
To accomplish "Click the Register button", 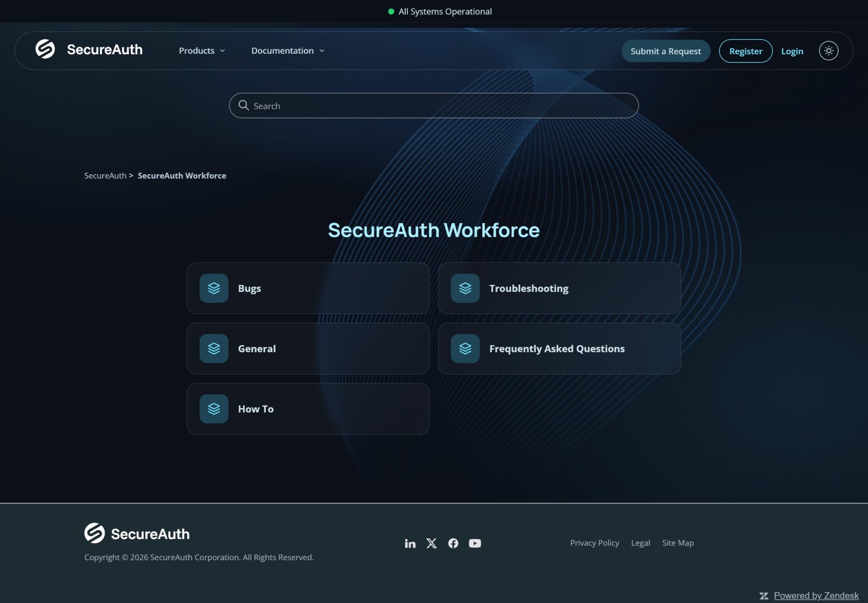I will tap(745, 51).
